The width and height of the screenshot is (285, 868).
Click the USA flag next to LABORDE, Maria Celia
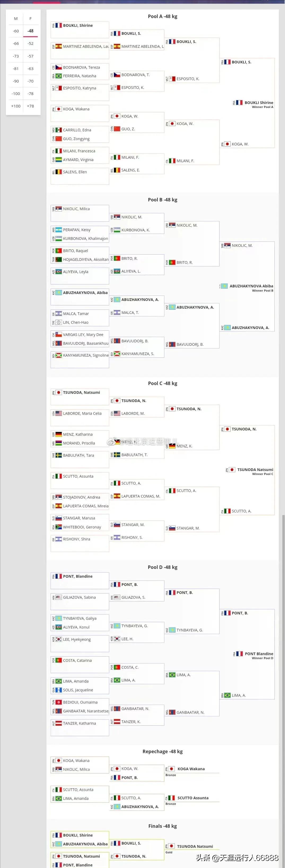59,413
